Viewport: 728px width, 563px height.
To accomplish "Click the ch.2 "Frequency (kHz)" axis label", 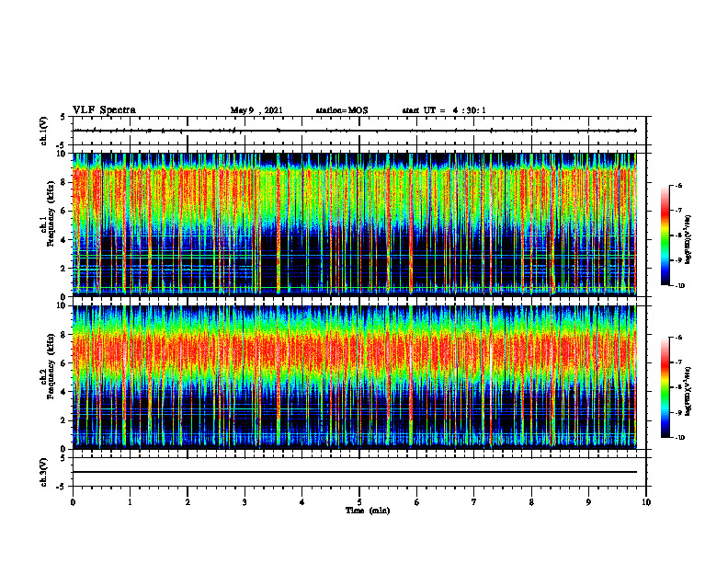I will pos(51,366).
